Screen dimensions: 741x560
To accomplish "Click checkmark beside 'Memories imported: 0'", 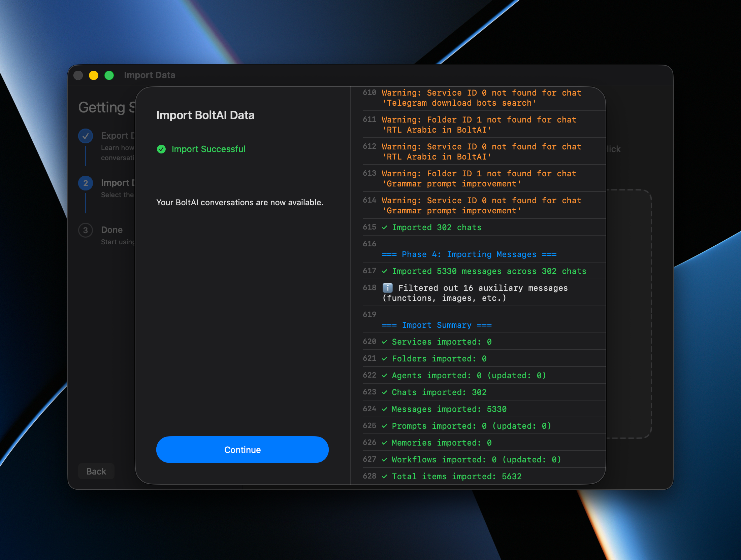I will (x=384, y=443).
